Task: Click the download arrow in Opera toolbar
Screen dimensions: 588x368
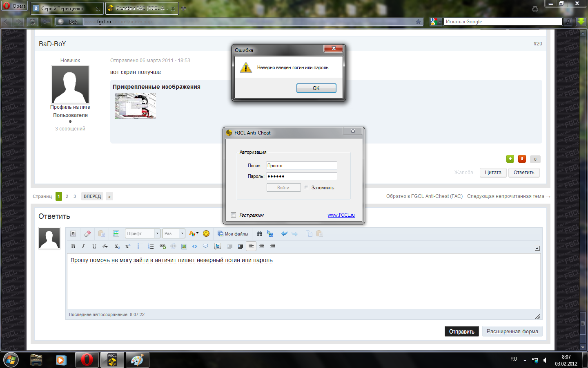Action: pos(581,22)
